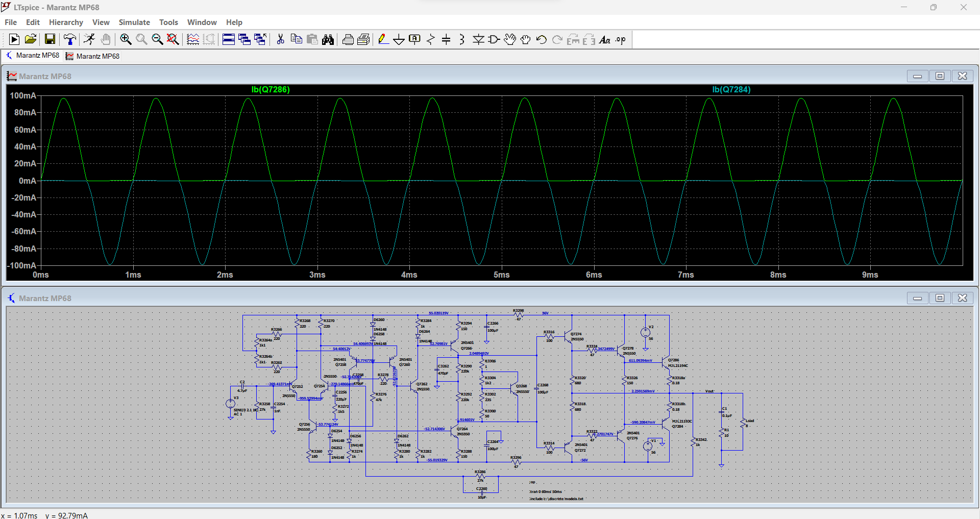The width and height of the screenshot is (980, 519).
Task: Open the Window menu
Action: [x=202, y=22]
